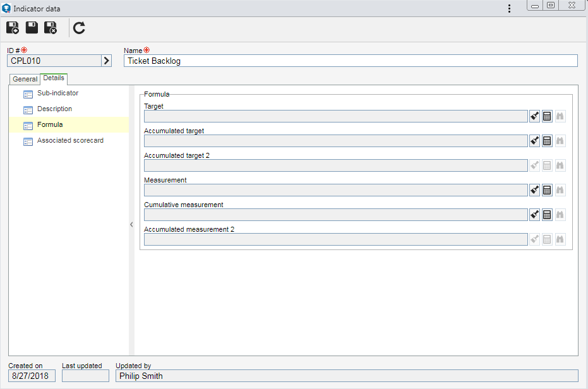Click the Target binoculars view icon

click(x=560, y=116)
